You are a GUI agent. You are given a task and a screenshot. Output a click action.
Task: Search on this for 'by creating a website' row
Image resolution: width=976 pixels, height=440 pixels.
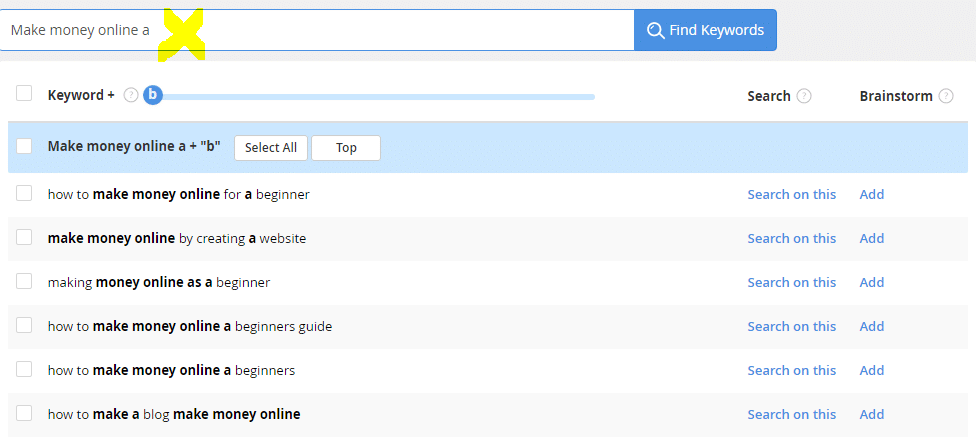792,238
